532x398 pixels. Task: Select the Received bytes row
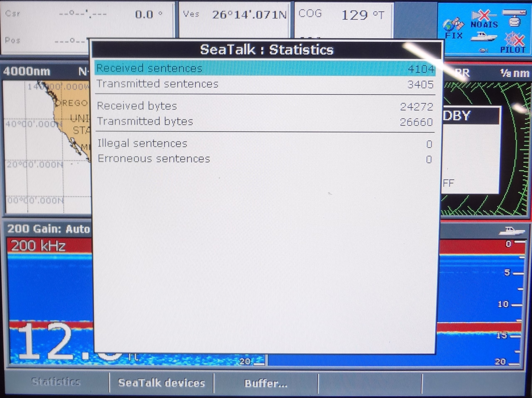tap(265, 106)
